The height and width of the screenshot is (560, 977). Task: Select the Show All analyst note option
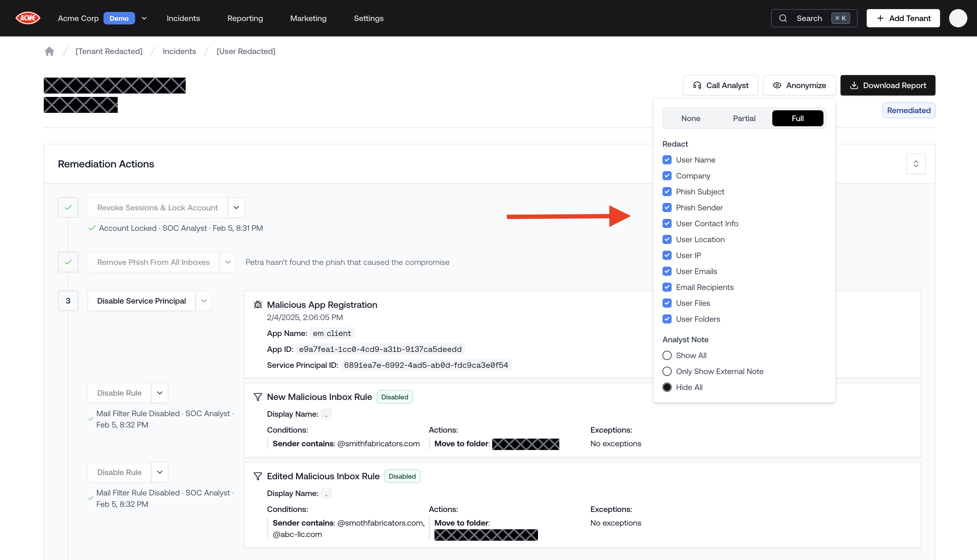pos(667,355)
